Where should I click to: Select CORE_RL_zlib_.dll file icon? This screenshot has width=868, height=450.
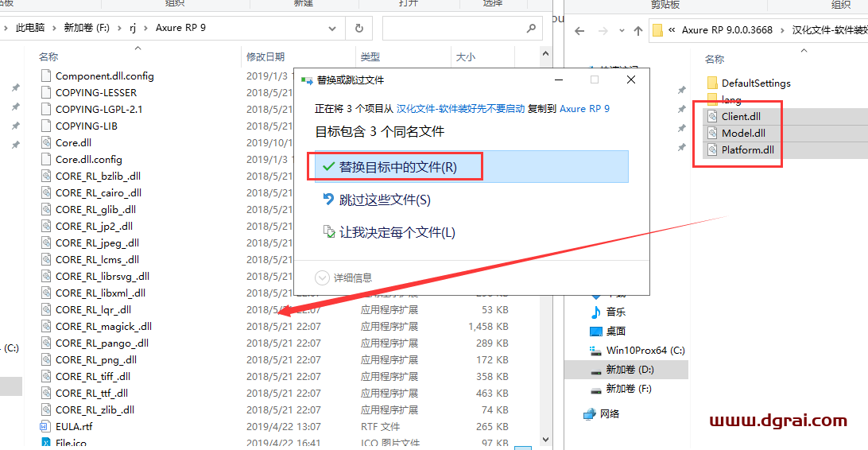pyautogui.click(x=46, y=409)
